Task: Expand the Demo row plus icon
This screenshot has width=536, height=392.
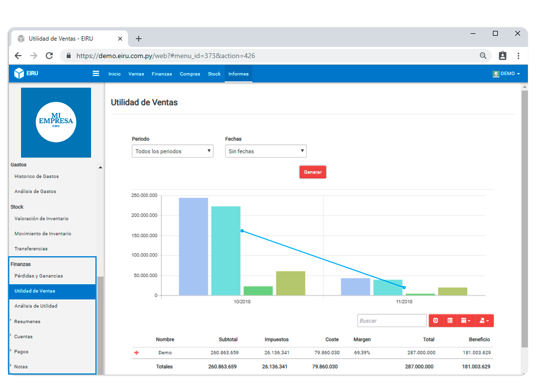Action: pyautogui.click(x=137, y=353)
